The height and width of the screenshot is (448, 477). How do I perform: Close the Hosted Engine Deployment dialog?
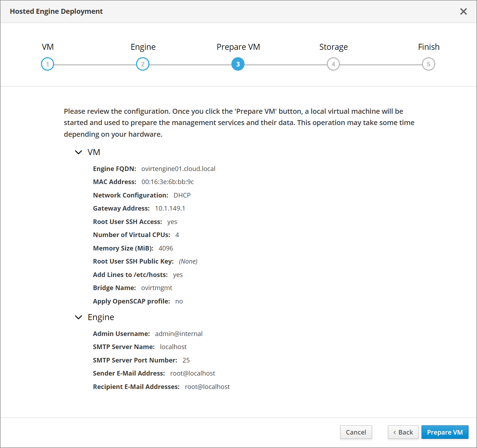point(463,12)
